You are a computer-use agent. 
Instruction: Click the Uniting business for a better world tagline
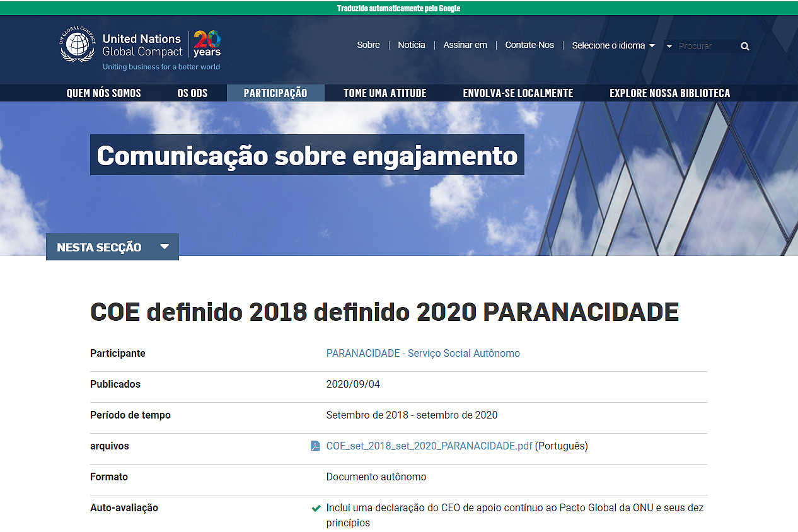[x=161, y=67]
